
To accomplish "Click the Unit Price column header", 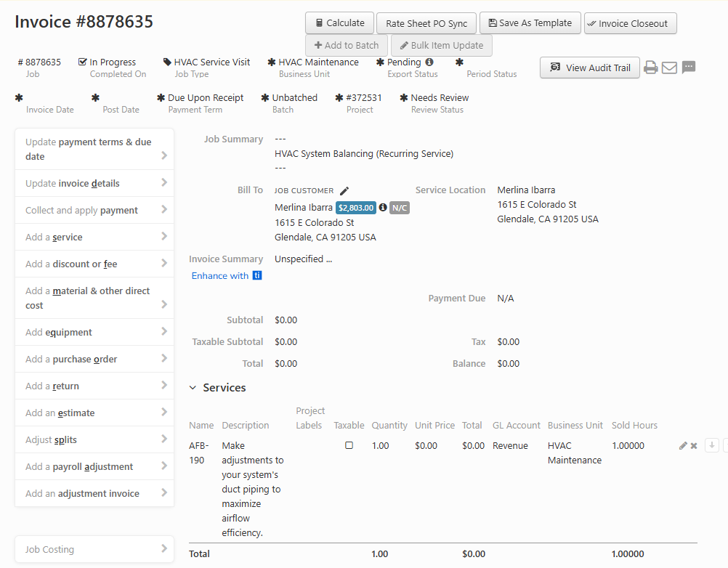I will tap(434, 425).
